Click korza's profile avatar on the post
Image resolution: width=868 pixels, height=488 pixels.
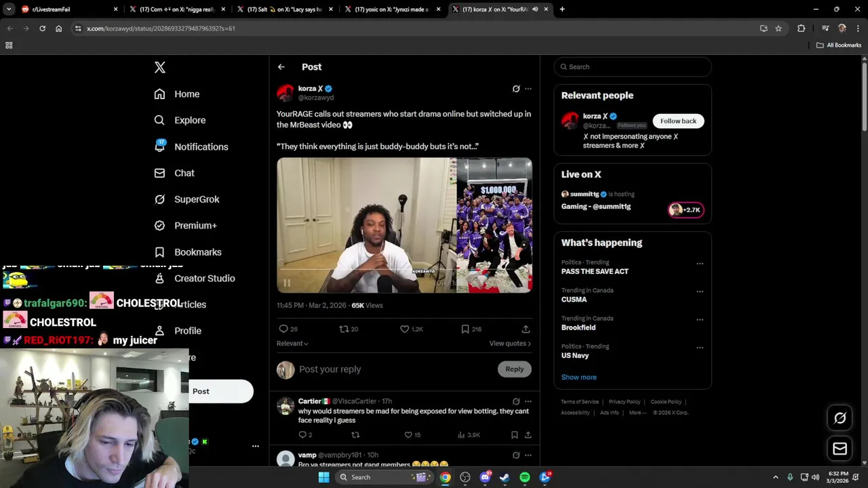pos(285,93)
